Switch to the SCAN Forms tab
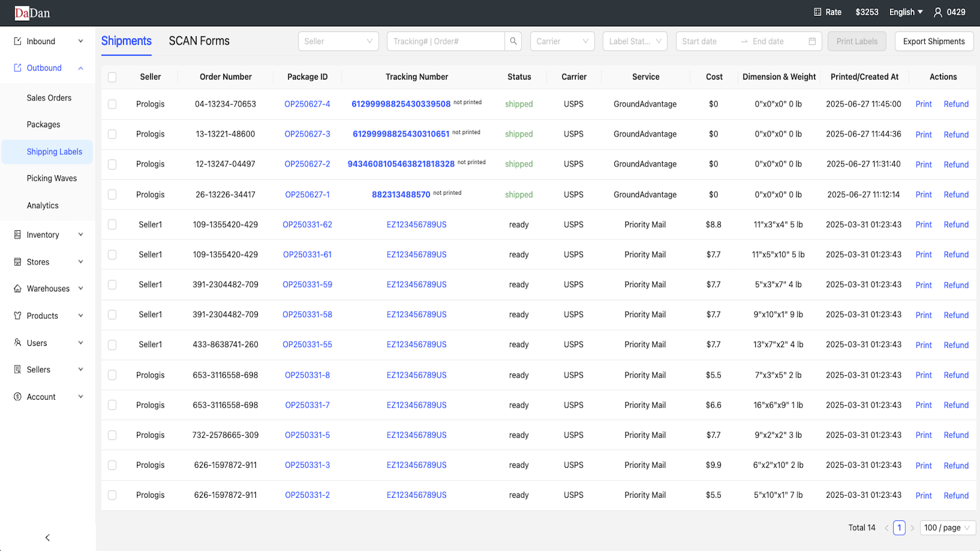 pos(198,40)
